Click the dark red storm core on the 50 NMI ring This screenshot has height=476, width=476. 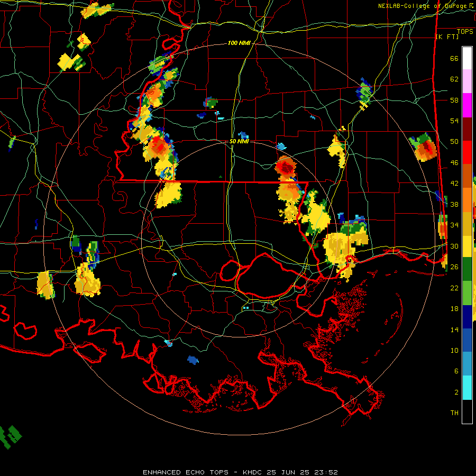click(286, 167)
